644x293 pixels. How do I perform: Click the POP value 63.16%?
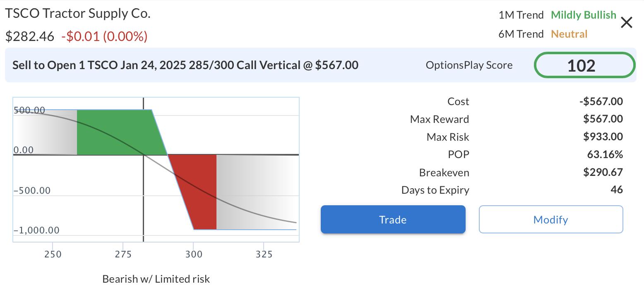click(x=605, y=154)
